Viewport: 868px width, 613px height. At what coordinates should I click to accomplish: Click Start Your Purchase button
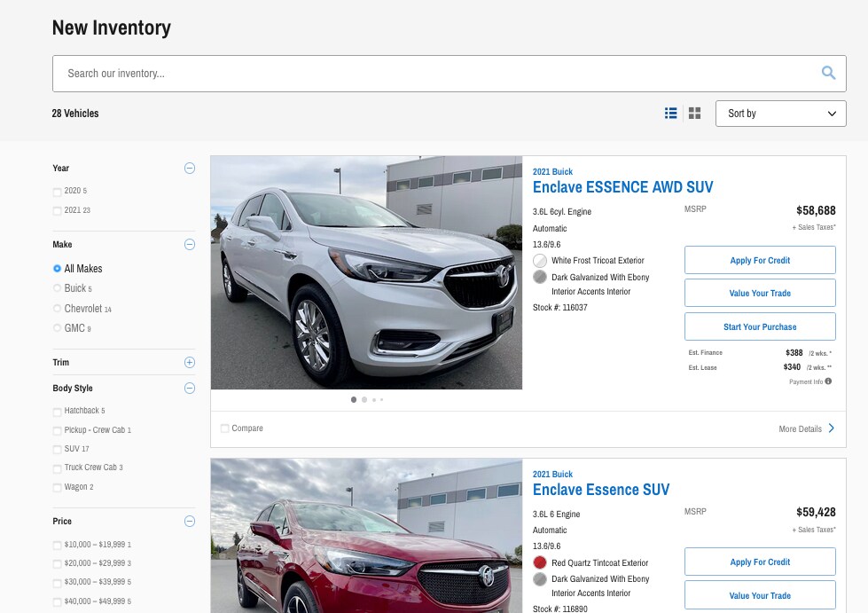[760, 326]
